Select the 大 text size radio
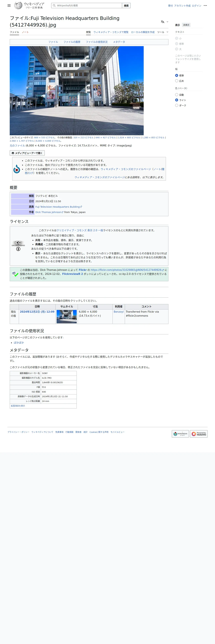Image resolution: width=215 pixels, height=644 pixels. (x=177, y=49)
